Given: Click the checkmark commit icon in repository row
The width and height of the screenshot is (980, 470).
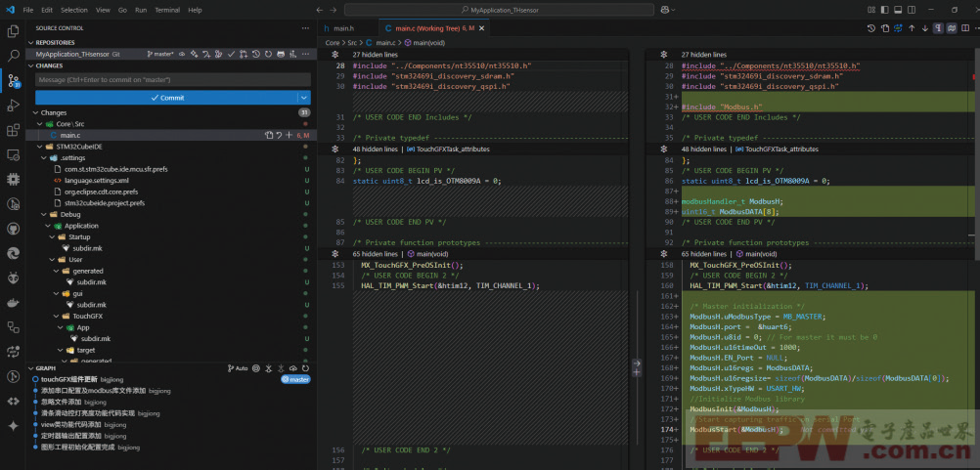Looking at the screenshot, I should [x=231, y=55].
